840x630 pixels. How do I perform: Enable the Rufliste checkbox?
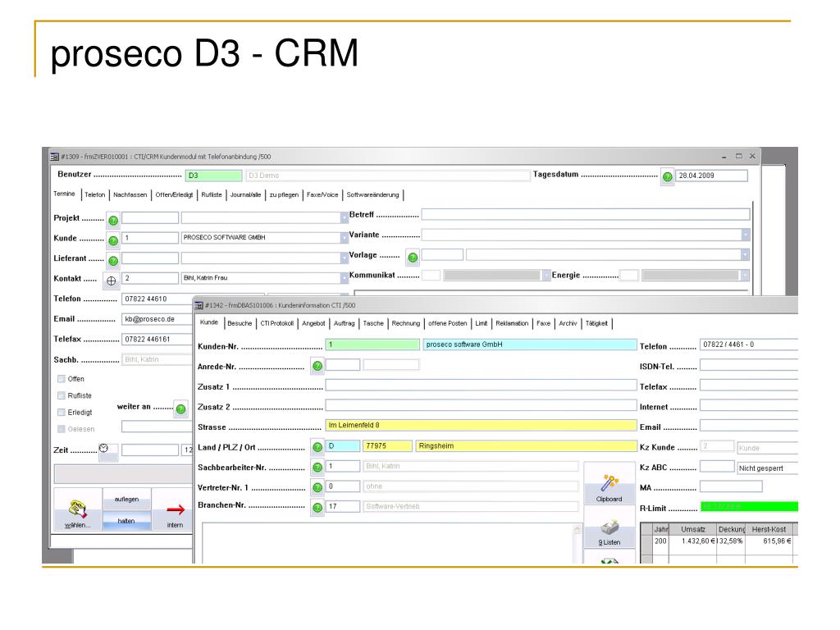[x=61, y=395]
